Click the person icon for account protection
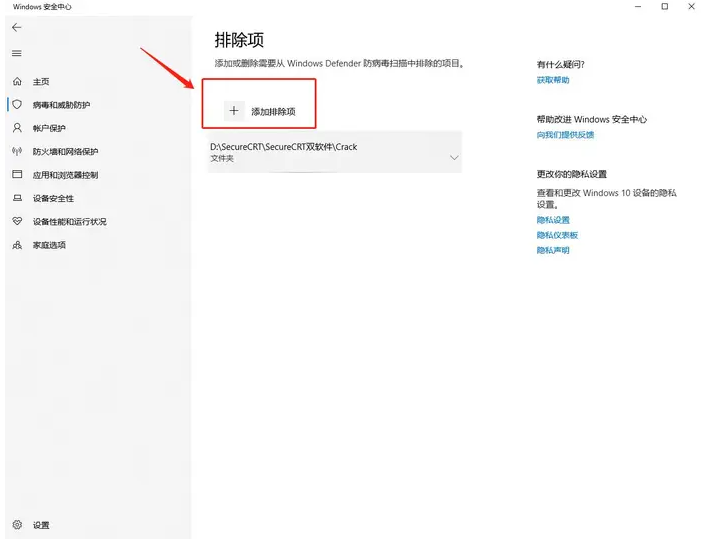The width and height of the screenshot is (701, 539). [x=17, y=128]
